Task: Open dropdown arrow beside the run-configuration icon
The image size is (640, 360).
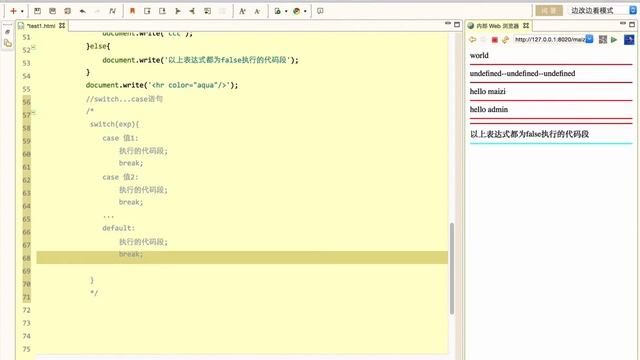Action: point(286,11)
